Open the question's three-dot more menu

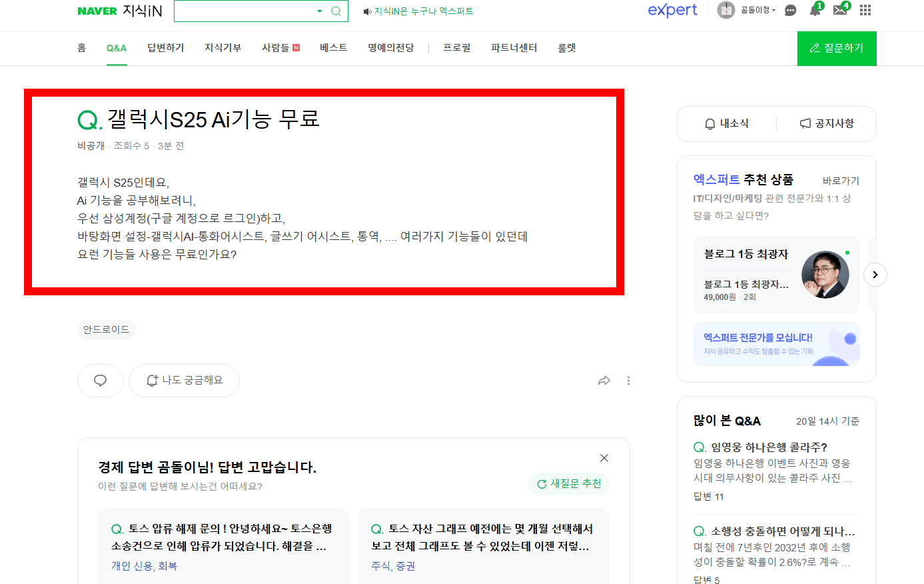[628, 381]
